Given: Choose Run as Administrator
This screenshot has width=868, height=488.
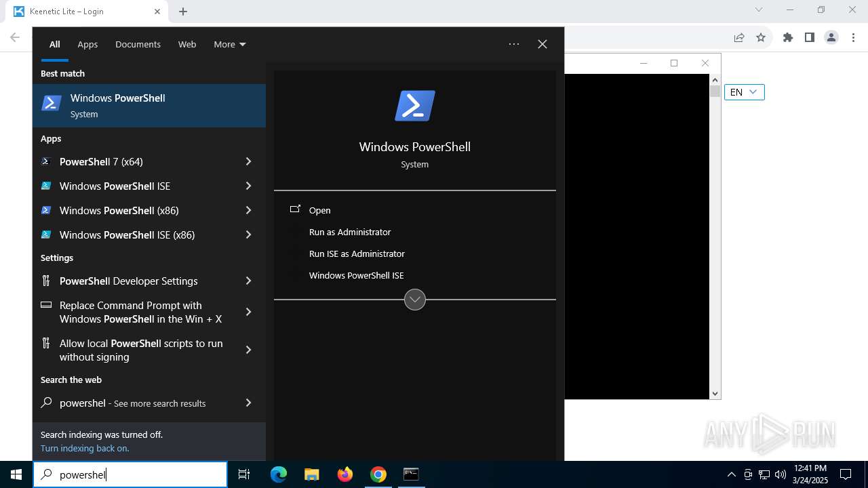Looking at the screenshot, I should 350,232.
